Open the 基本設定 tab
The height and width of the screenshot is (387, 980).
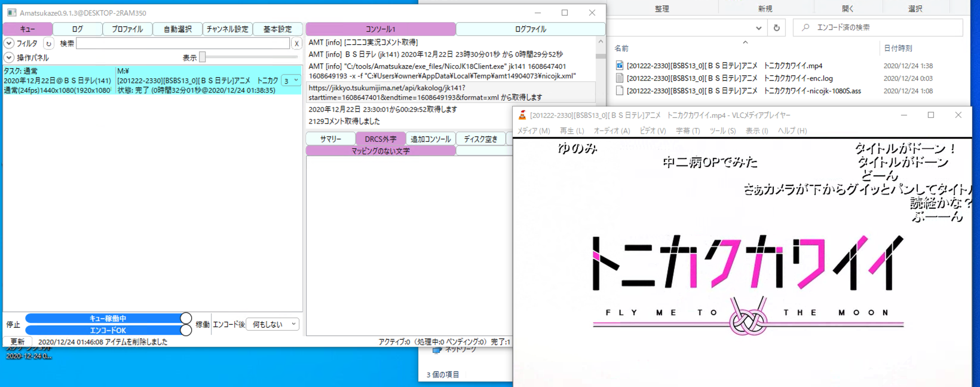coord(278,29)
